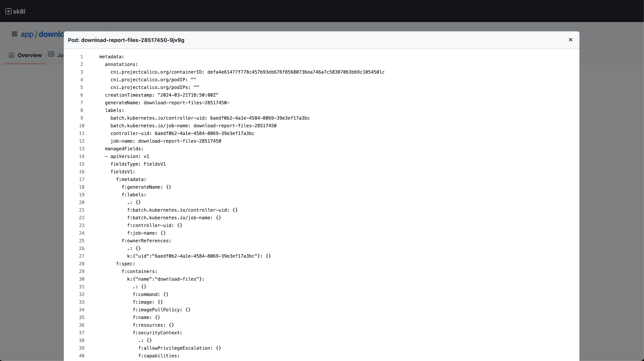Click line number 20 in gutter
Viewport: 644px width, 361px height.
[x=81, y=202]
